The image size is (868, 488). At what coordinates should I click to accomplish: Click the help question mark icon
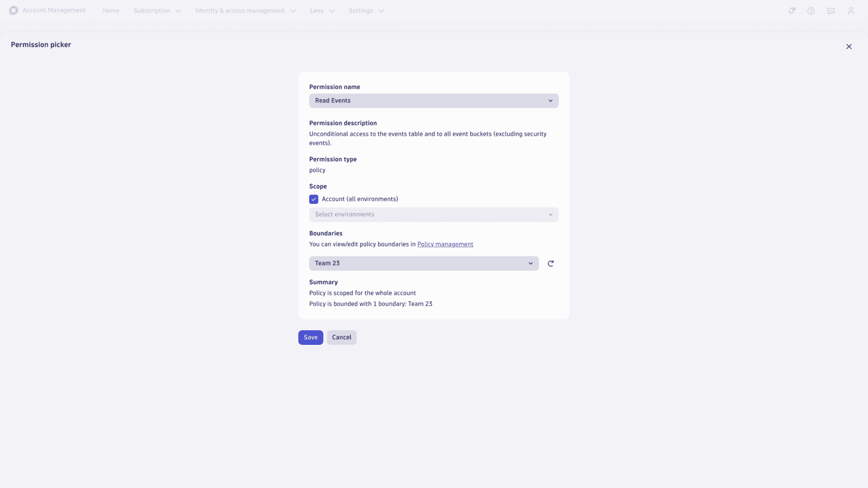click(x=811, y=10)
